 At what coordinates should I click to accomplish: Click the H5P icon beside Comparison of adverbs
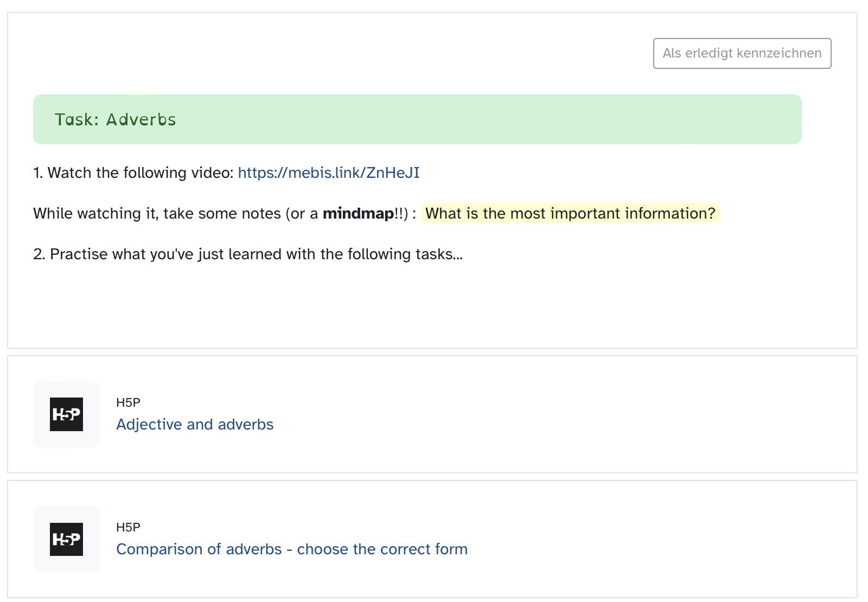(66, 539)
